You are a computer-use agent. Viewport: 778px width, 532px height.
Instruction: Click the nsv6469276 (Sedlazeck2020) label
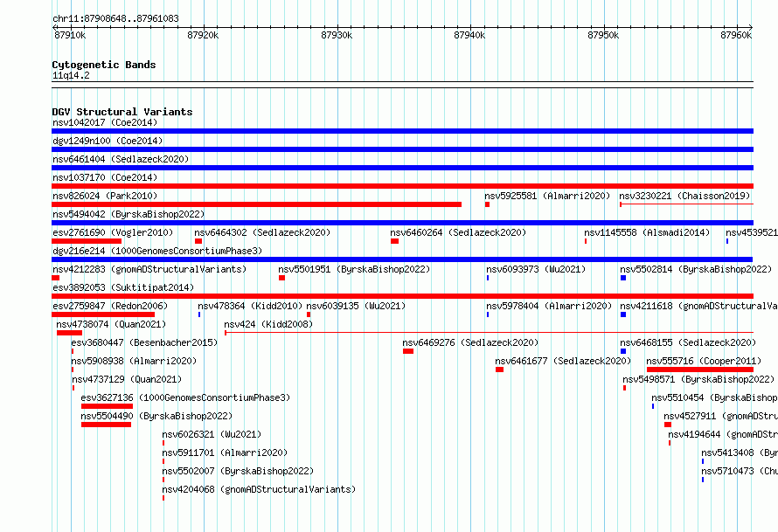470,342
